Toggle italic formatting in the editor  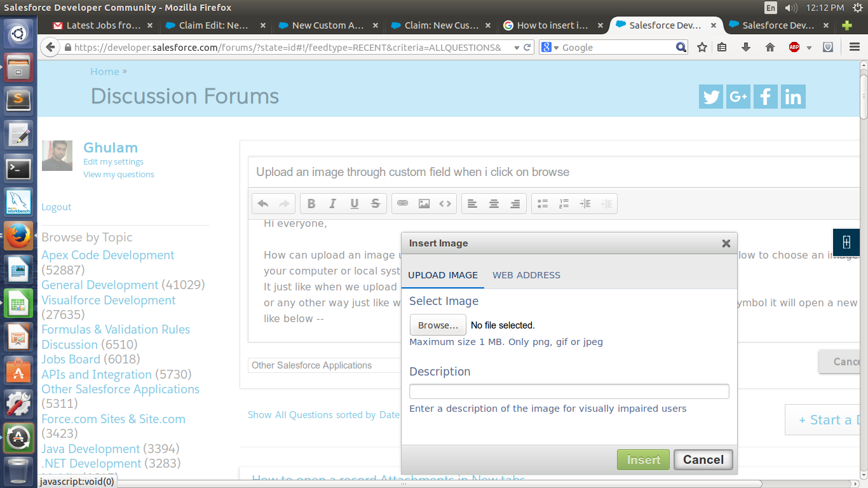tap(333, 203)
